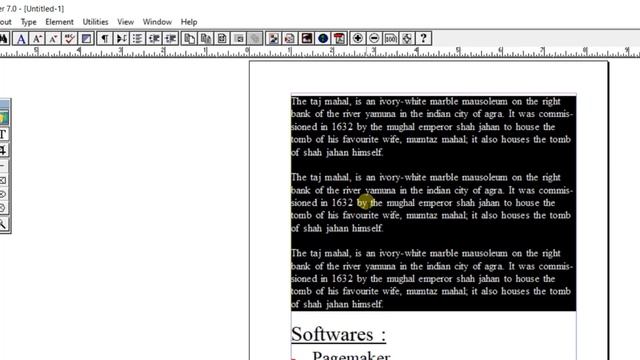Screen dimensions: 640x360
Task: Click the globe web browser icon
Action: (322, 38)
